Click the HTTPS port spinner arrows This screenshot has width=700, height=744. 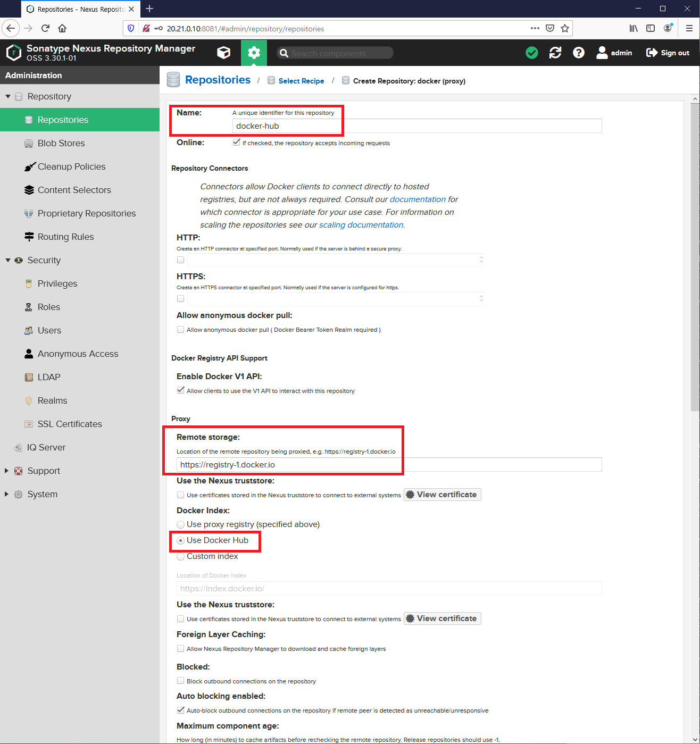(481, 299)
